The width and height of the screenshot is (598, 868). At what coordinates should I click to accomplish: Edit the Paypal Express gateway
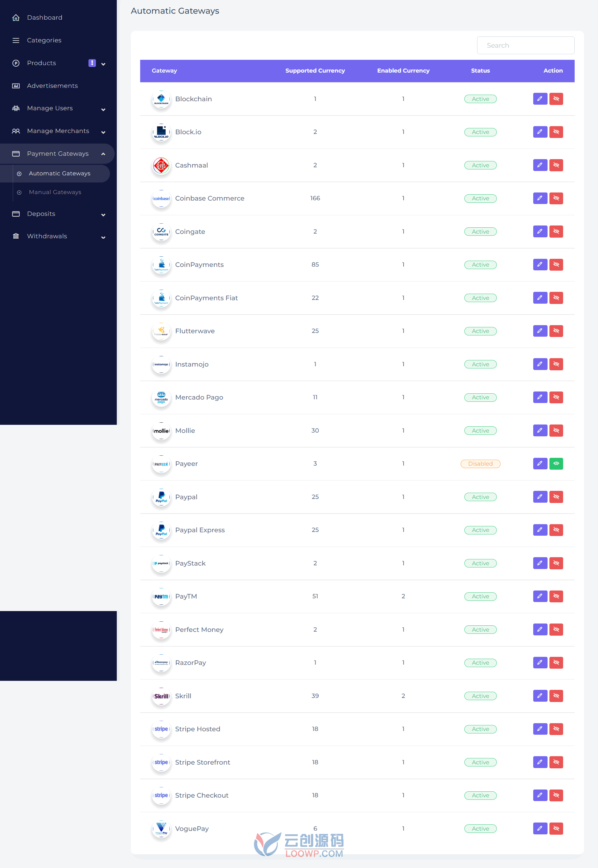[540, 530]
